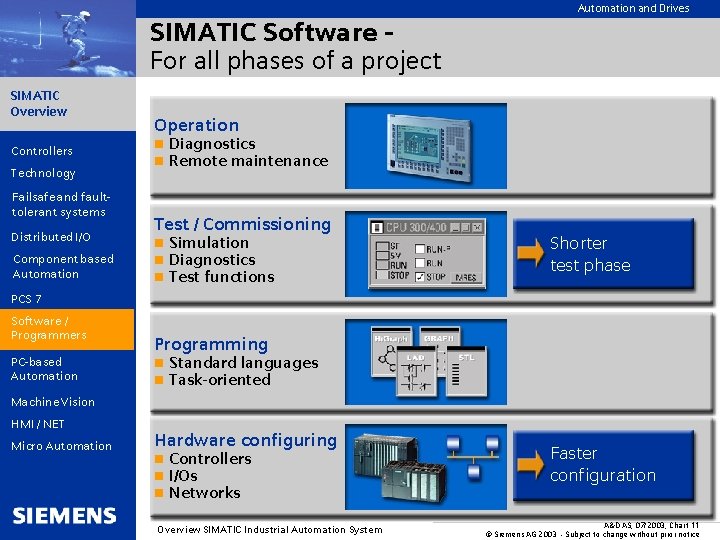
Task: Click the Test functions bullet
Action: pos(221,277)
